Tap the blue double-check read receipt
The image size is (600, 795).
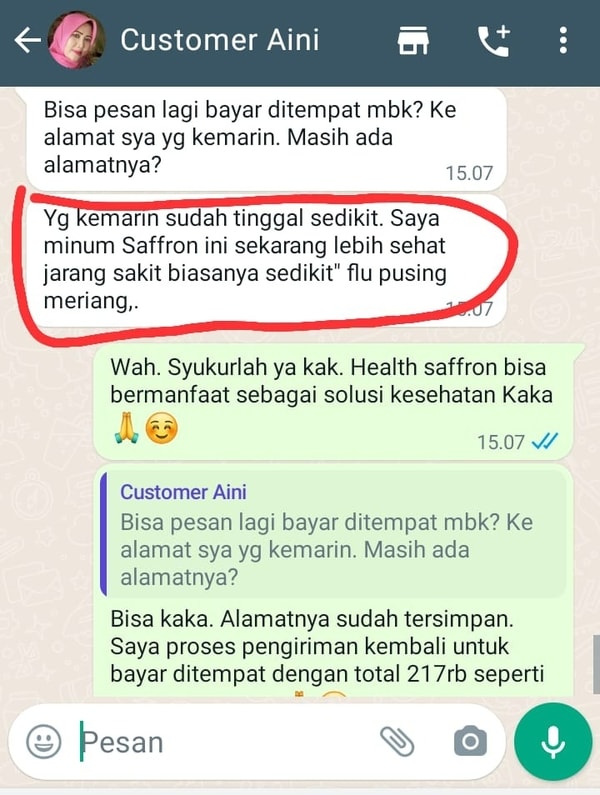545,441
